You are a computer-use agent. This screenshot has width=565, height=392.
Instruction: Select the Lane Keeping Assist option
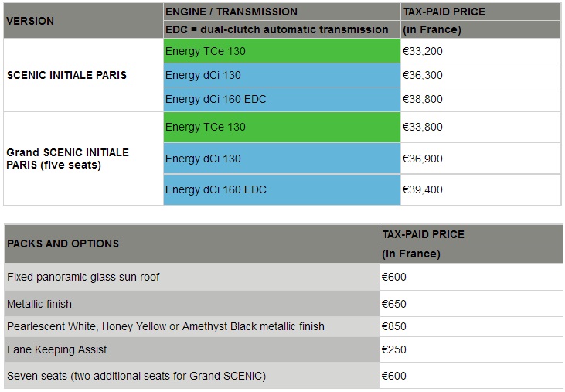[x=56, y=349]
